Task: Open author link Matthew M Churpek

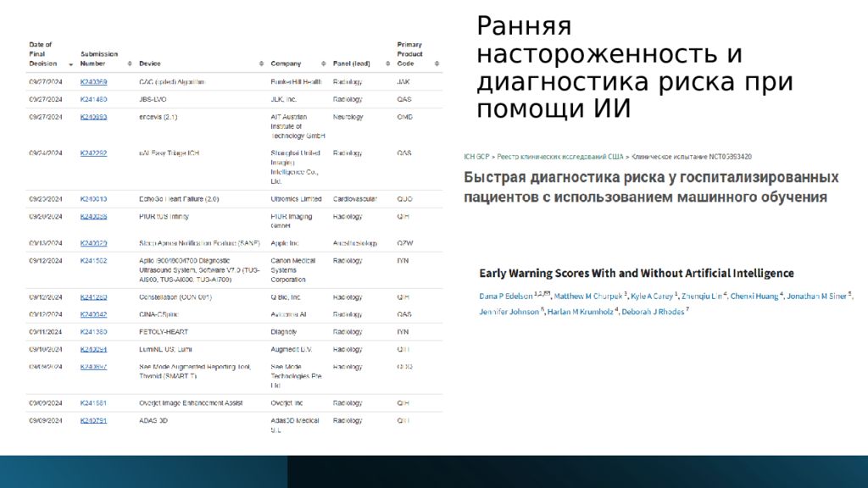Action: [x=587, y=296]
